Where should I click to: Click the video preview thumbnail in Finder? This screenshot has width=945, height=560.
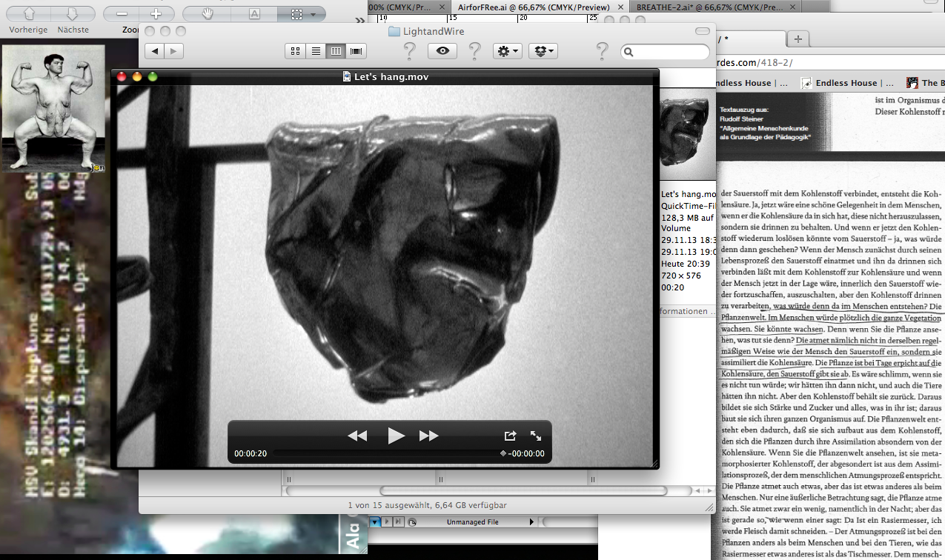(688, 133)
